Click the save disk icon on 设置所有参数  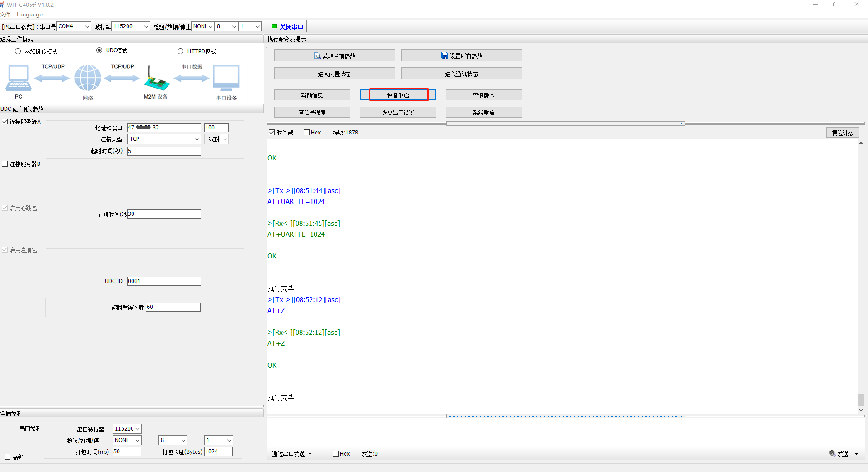(x=444, y=56)
